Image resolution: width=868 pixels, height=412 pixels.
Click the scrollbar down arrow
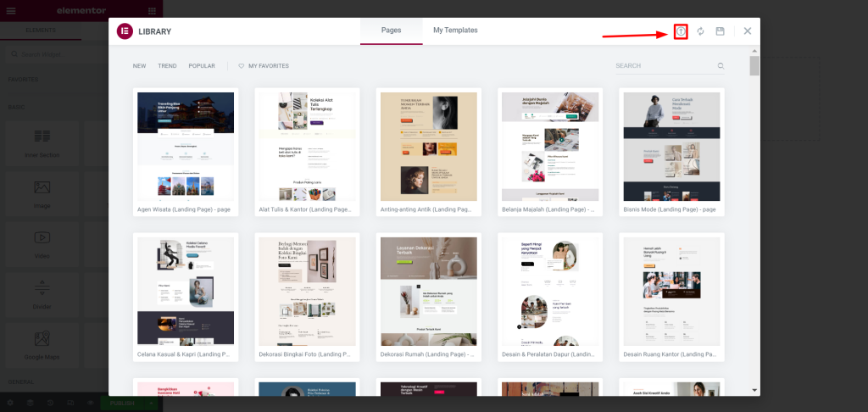point(754,391)
